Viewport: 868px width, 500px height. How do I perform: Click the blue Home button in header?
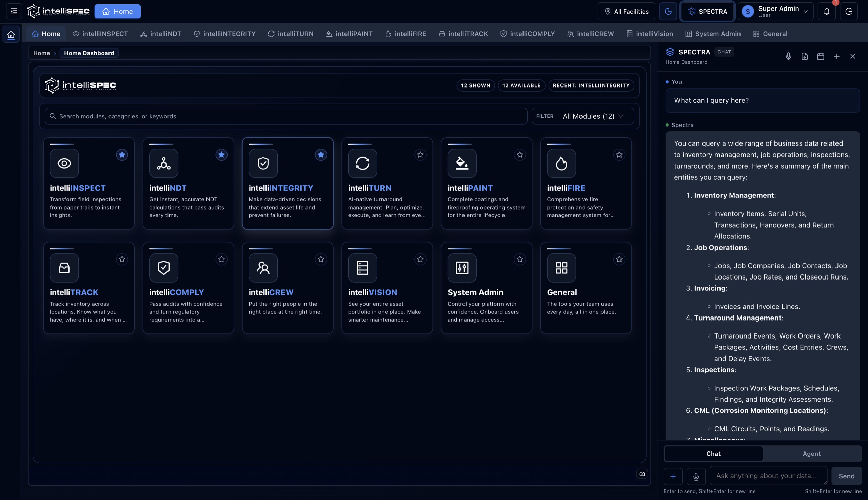point(118,11)
